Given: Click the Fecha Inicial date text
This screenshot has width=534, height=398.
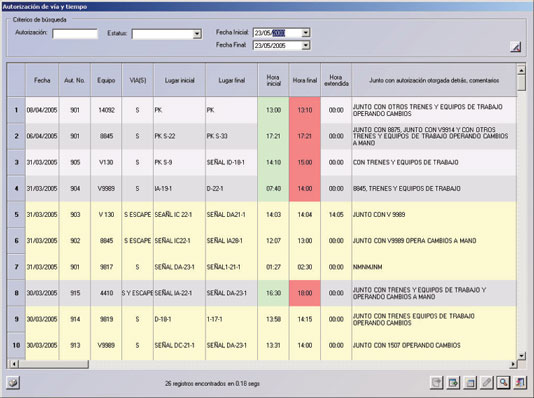Looking at the screenshot, I should (x=269, y=33).
